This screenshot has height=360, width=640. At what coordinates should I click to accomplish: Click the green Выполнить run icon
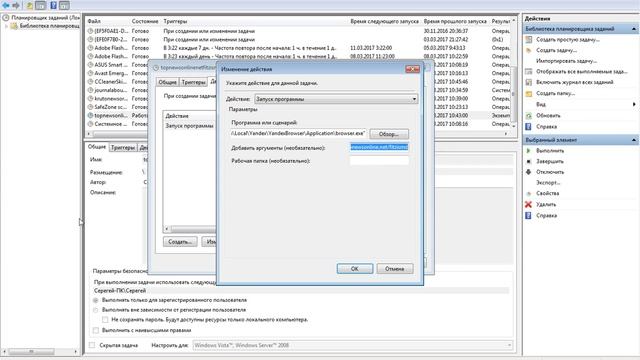click(529, 151)
